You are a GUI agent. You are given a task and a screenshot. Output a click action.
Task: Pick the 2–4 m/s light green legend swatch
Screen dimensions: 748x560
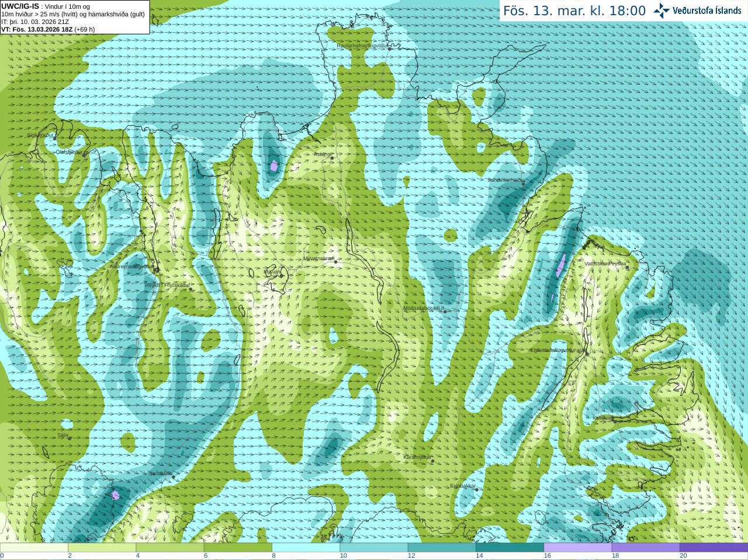102,548
